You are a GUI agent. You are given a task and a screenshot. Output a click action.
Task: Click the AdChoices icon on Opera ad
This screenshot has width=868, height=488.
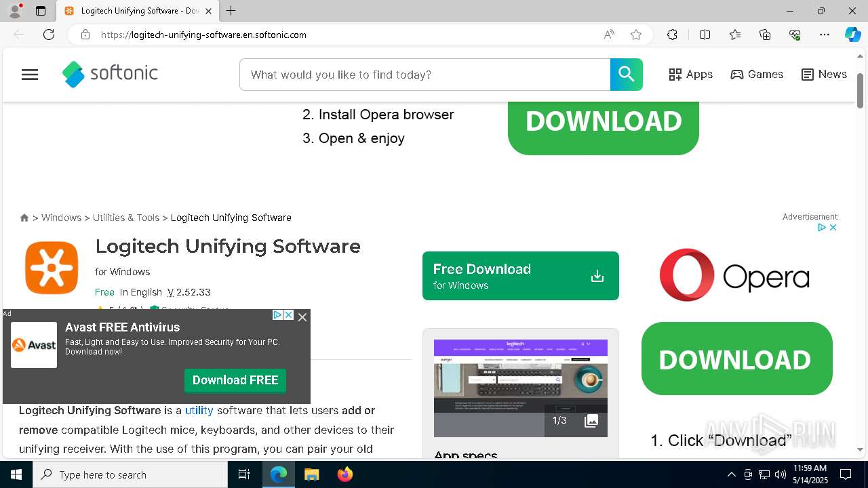click(822, 228)
